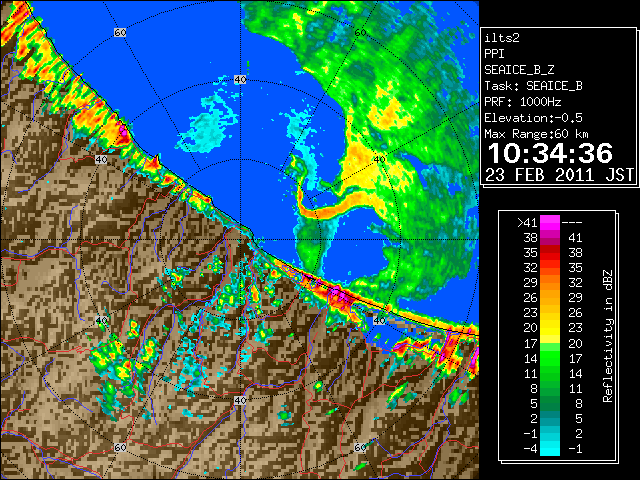Click the 40 ring label on northwest land
Screen dimensions: 640x480
pos(101,160)
